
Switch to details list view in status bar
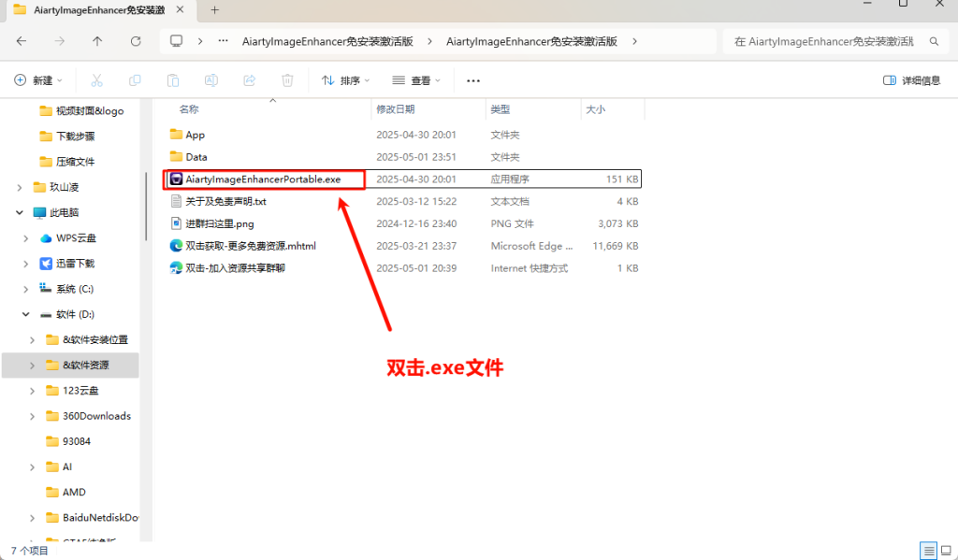[x=927, y=551]
